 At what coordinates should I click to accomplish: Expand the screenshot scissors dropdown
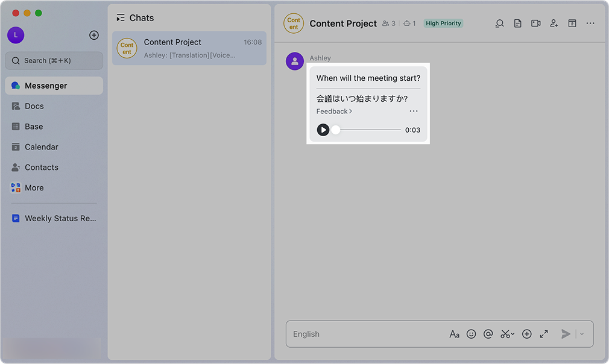[x=513, y=334]
